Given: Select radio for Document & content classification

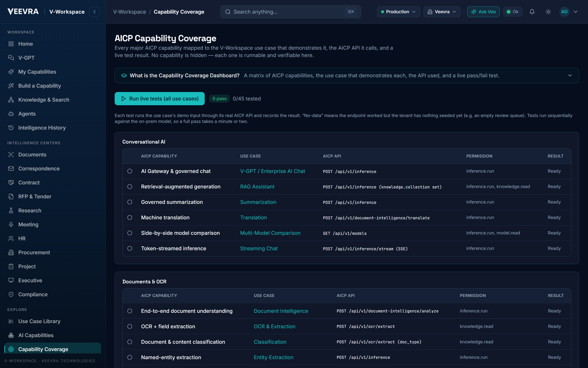Looking at the screenshot, I should coord(130,342).
